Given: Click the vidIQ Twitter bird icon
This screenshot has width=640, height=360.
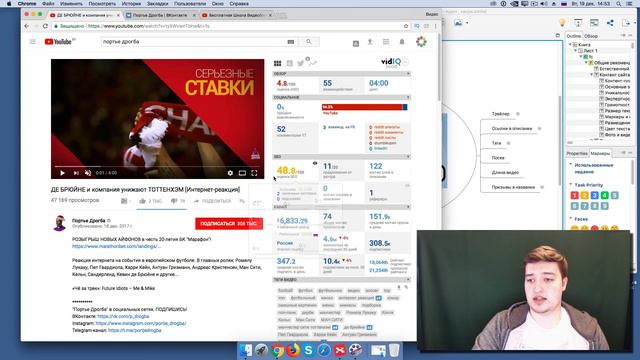Looking at the screenshot, I should tap(300, 63).
